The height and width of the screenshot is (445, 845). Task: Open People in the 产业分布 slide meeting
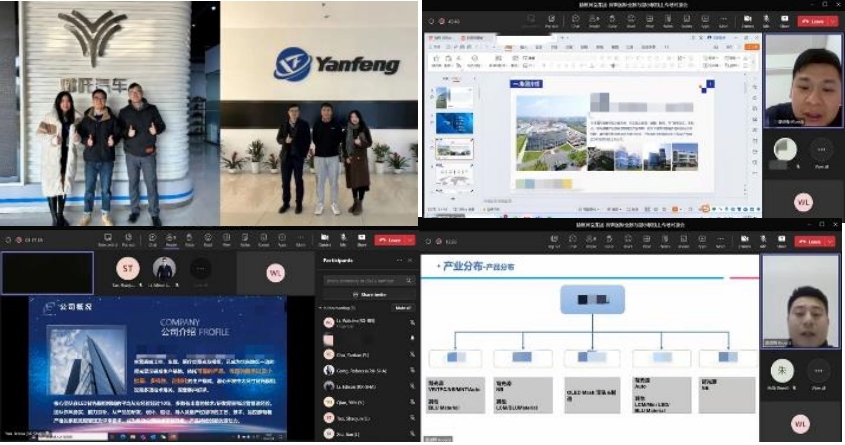(591, 241)
